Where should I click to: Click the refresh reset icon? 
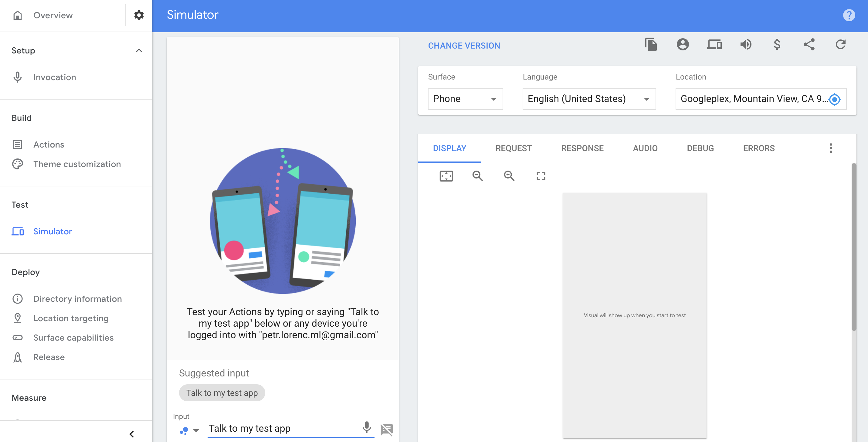click(841, 45)
